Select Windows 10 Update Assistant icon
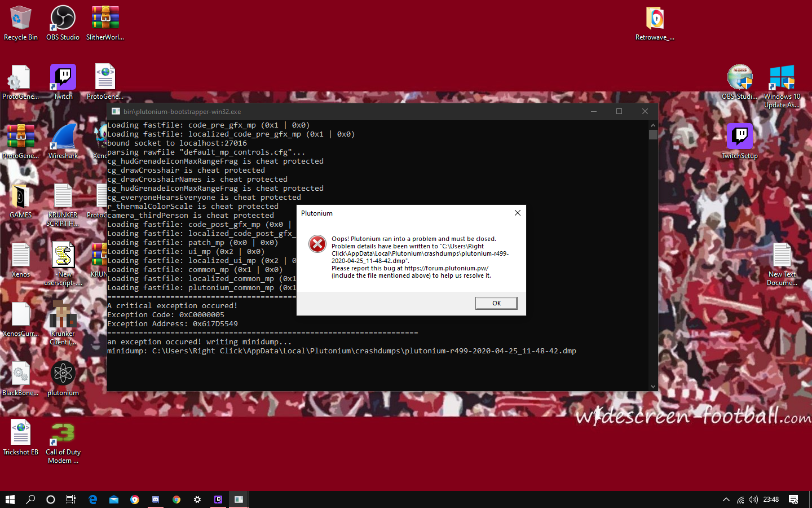This screenshot has height=508, width=812. pos(782,86)
